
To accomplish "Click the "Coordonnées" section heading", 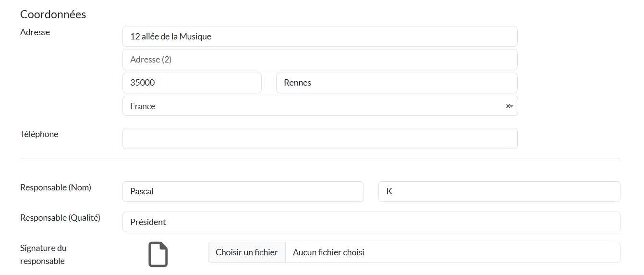I will click(53, 14).
